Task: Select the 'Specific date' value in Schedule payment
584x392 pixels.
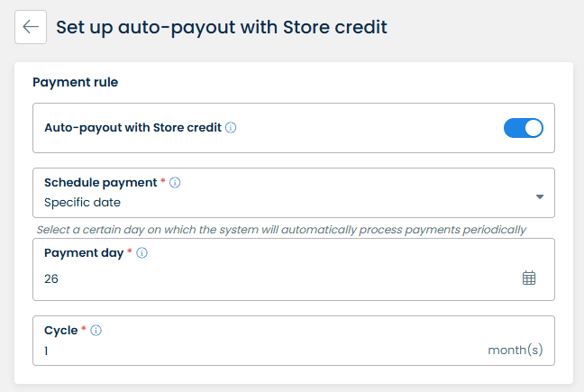Action: coord(83,203)
